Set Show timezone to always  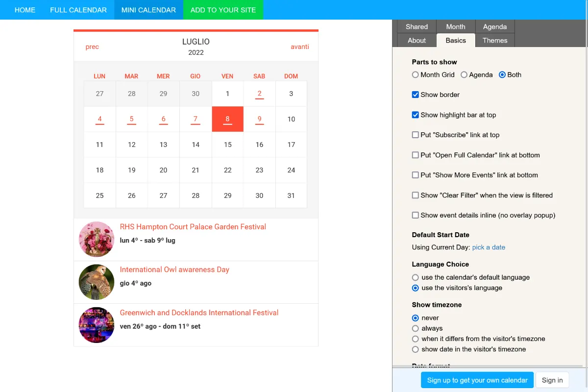click(x=416, y=328)
